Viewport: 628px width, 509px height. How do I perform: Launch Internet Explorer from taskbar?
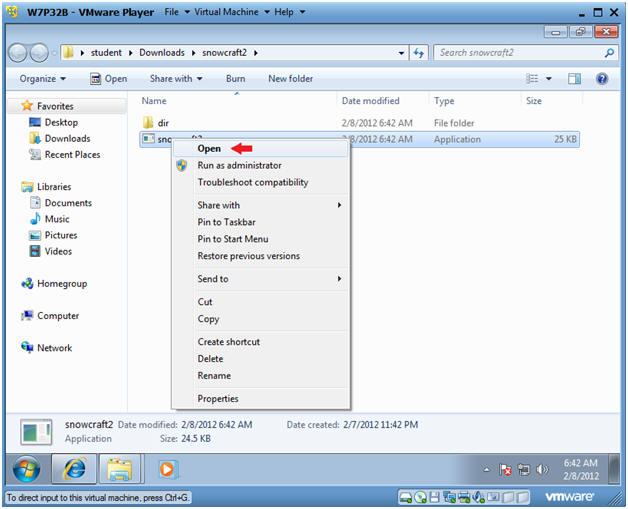tap(74, 469)
